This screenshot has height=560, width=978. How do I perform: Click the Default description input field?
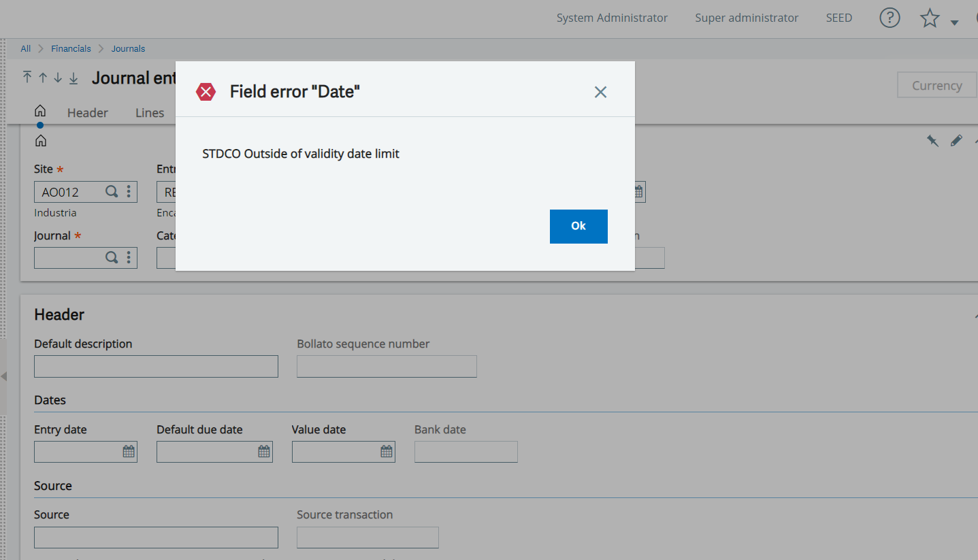point(156,366)
